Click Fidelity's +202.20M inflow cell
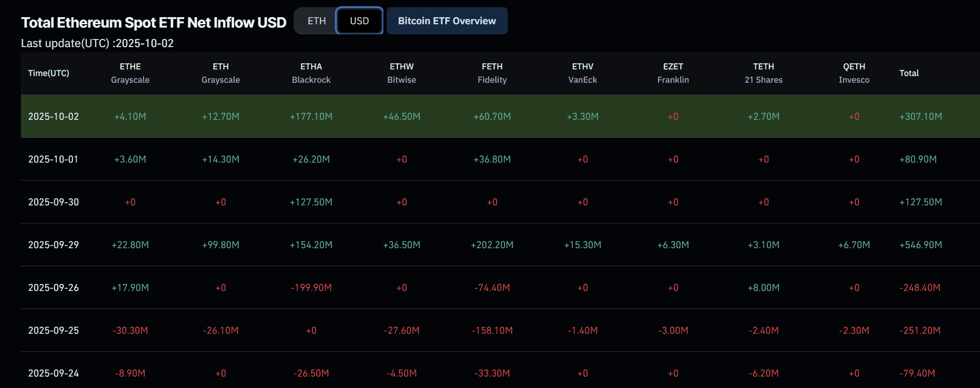This screenshot has width=980, height=388. pyautogui.click(x=492, y=245)
